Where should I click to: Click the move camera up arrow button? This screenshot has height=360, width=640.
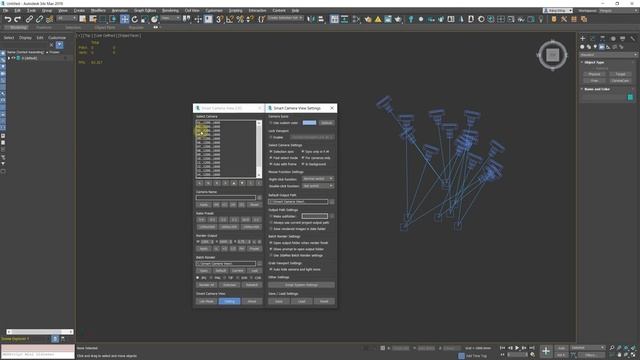[234, 183]
